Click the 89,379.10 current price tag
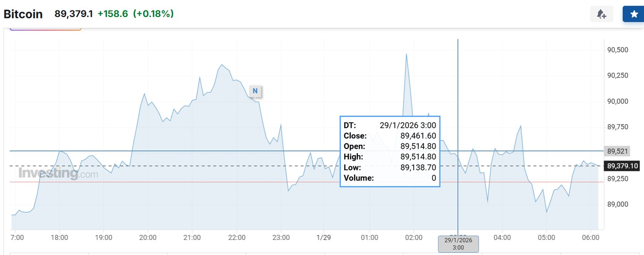The width and height of the screenshot is (644, 255). [623, 166]
